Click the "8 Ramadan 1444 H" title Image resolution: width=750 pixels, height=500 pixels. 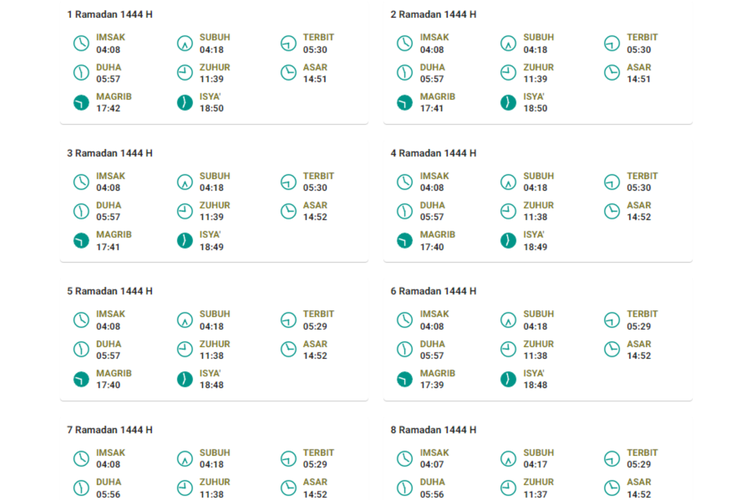[433, 430]
